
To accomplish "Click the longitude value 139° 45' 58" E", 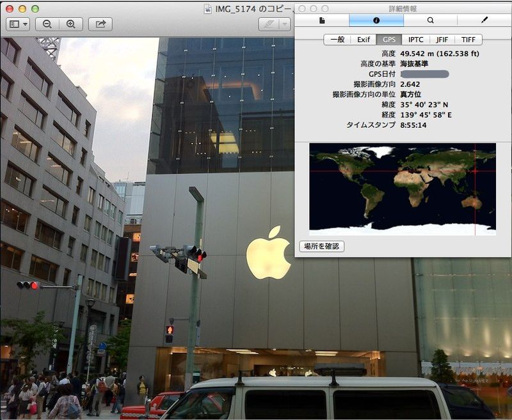I will pos(426,115).
